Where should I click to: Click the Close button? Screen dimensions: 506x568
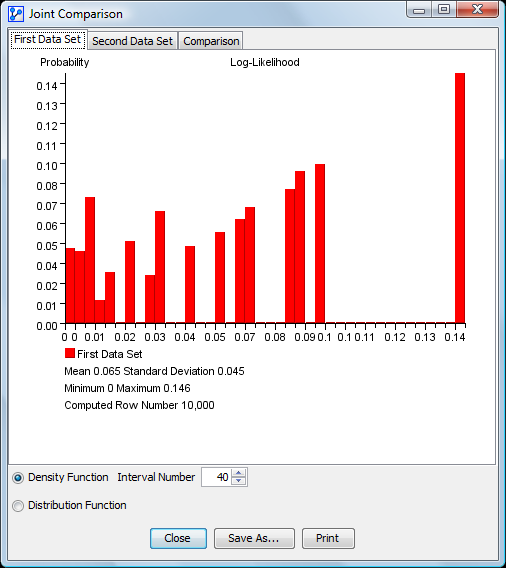(x=178, y=538)
